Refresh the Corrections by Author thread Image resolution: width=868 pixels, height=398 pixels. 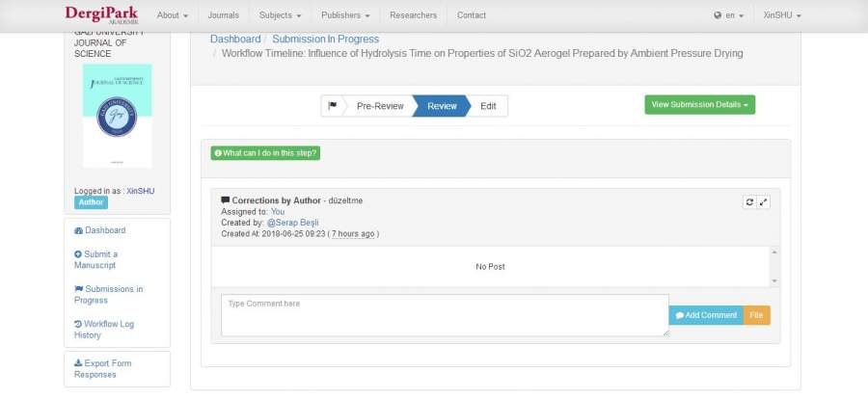coord(749,202)
